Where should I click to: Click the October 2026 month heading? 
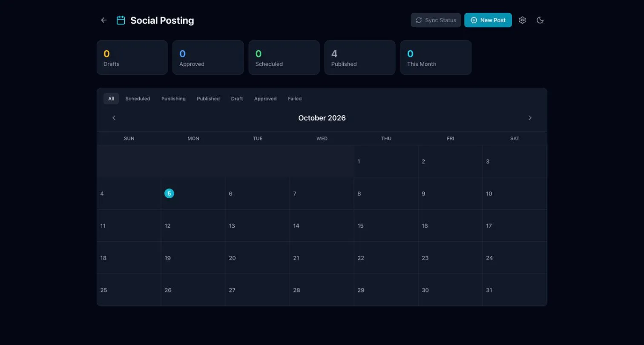tap(322, 118)
